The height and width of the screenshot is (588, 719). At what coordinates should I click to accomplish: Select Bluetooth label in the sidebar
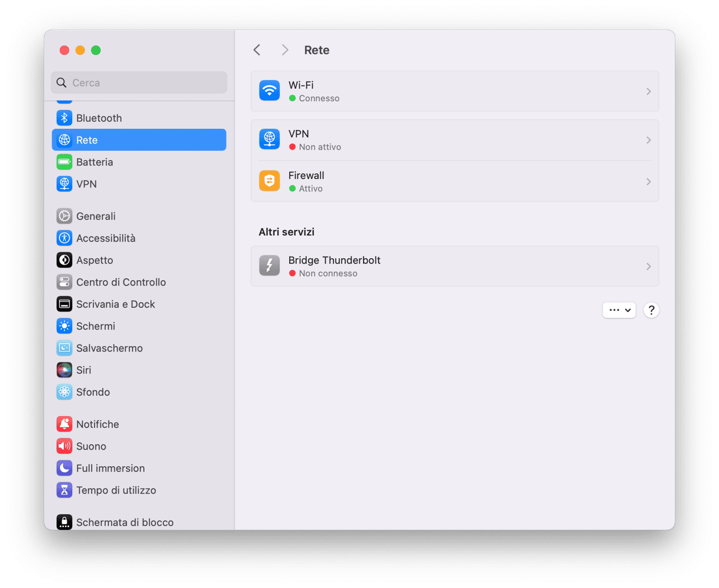point(99,118)
